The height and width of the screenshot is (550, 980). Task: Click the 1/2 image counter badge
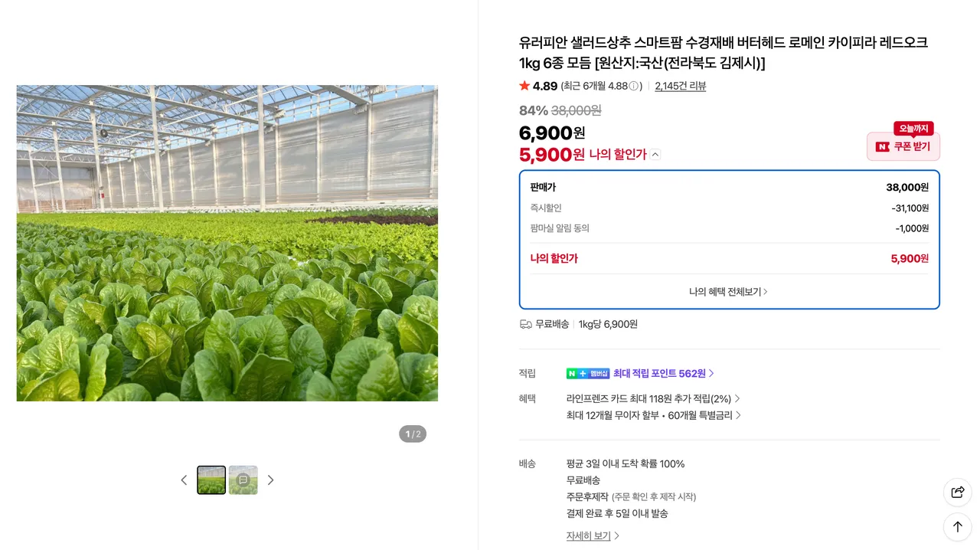click(x=413, y=434)
